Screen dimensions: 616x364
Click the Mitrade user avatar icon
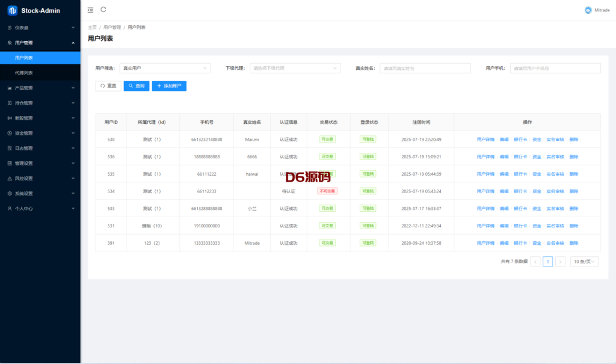(x=588, y=10)
